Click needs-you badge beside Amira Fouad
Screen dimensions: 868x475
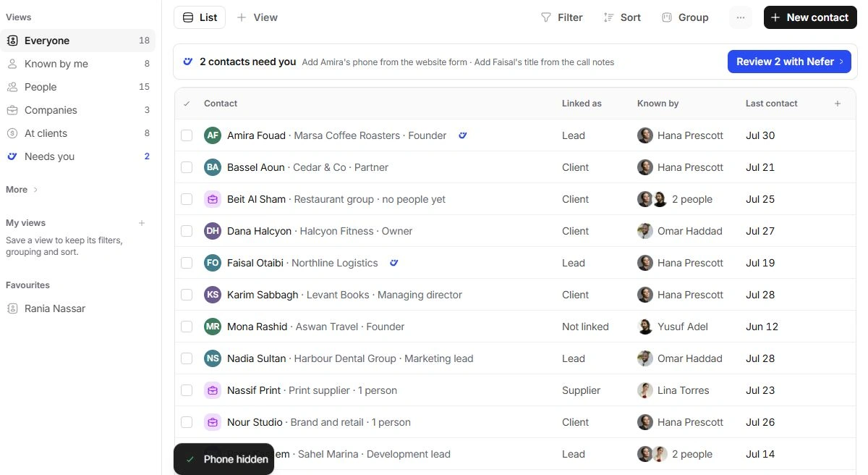[463, 135]
